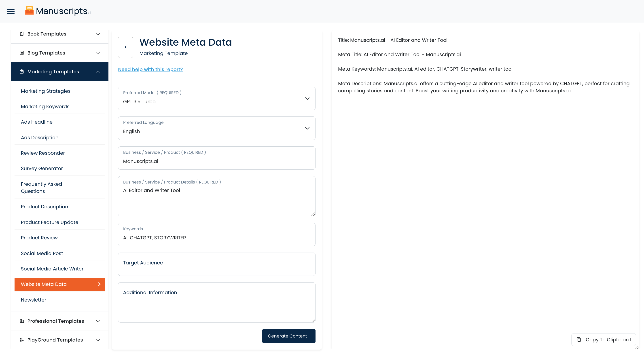Viewport: 644px width, 363px height.
Task: Click Copy To Clipboard button
Action: click(604, 340)
